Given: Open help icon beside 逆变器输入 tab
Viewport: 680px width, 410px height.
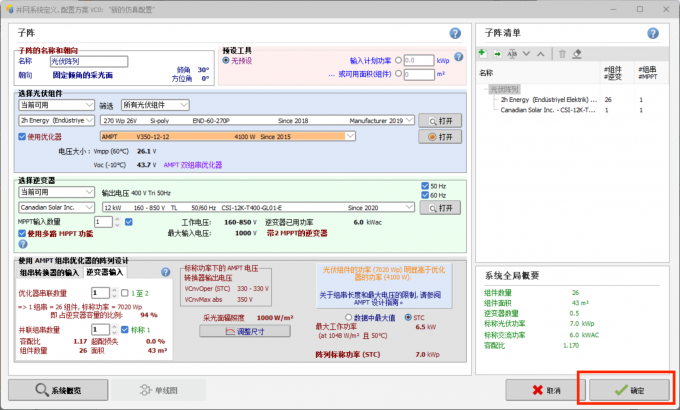Looking at the screenshot, I should click(166, 272).
